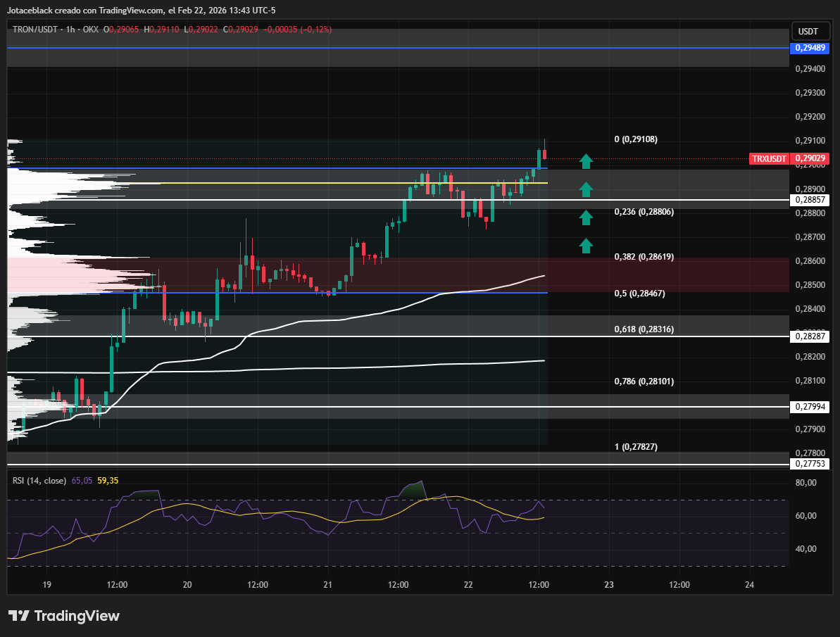Click the green arrow left of 0,236 label

[x=586, y=217]
